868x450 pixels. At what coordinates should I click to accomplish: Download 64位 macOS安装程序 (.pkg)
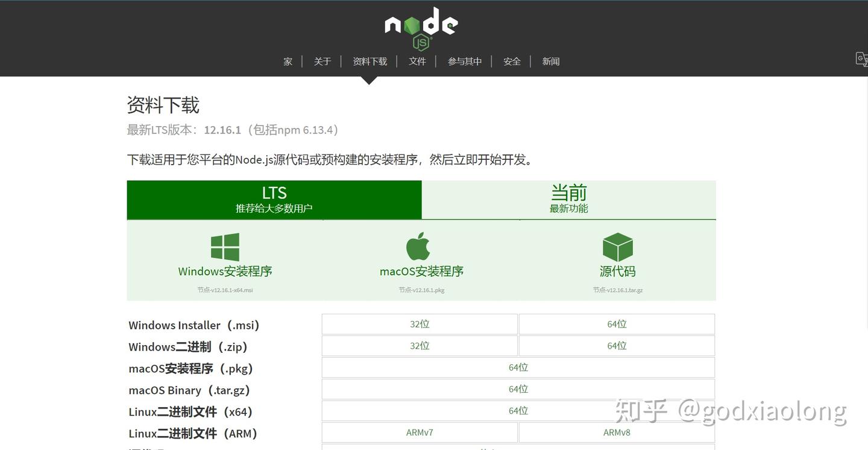[x=518, y=367]
